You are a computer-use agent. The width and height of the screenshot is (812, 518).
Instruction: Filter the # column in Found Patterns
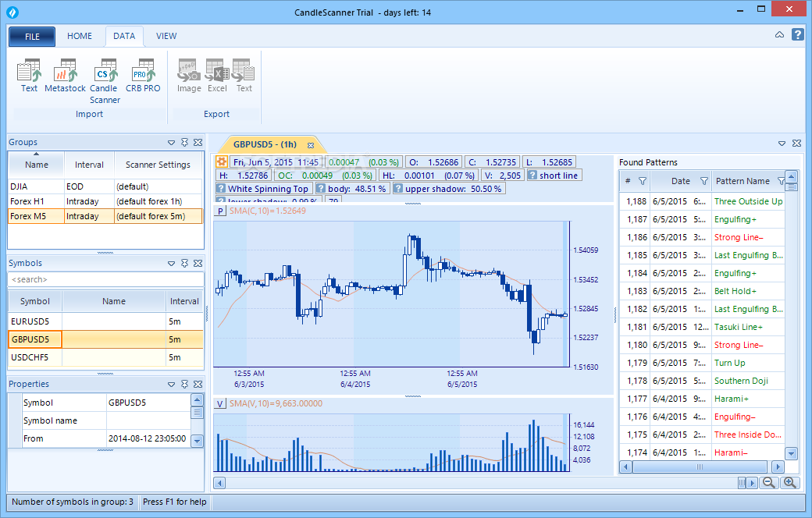(x=642, y=181)
